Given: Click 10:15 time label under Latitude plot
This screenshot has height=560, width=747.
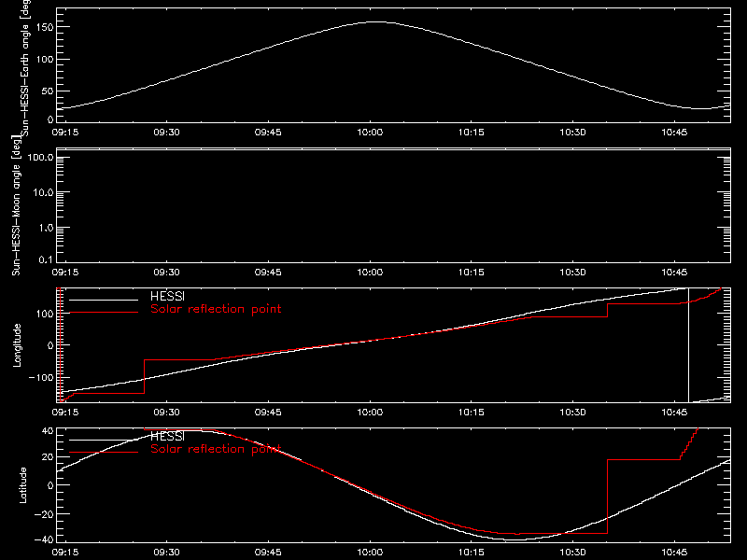Looking at the screenshot, I should pos(472,553).
